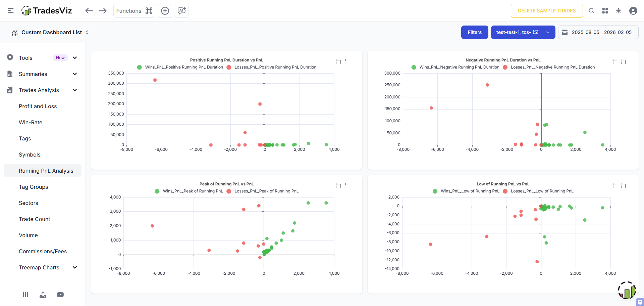Hide Wins_PnL_Negative Running PnL Duration series

coord(455,67)
